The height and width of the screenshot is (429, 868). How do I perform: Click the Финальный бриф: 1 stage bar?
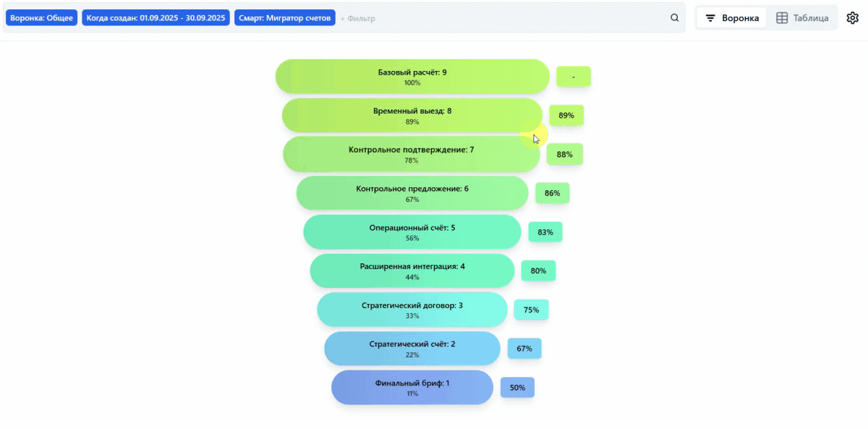pyautogui.click(x=412, y=387)
